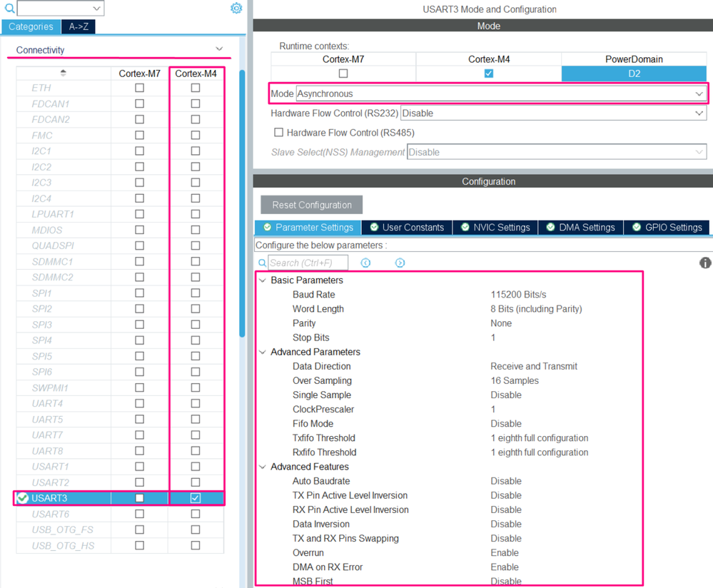Open the GPIO Settings tab
Screen dimensions: 713x588
tap(667, 228)
